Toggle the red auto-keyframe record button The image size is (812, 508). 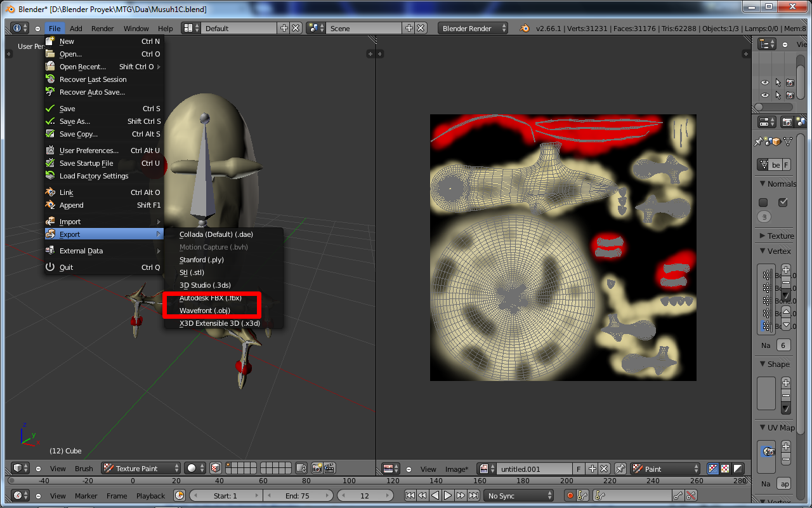point(570,495)
